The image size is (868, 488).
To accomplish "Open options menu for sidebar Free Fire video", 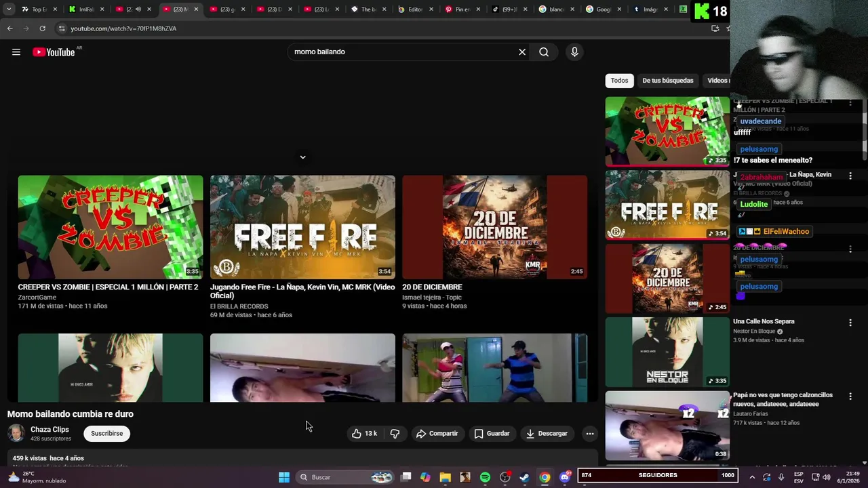I will point(850,176).
